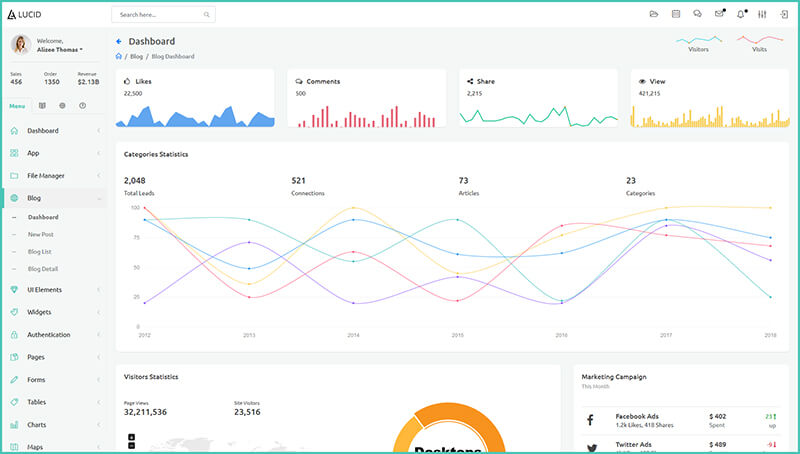800x454 pixels.
Task: Open the chat bubbles icon
Action: pos(697,14)
